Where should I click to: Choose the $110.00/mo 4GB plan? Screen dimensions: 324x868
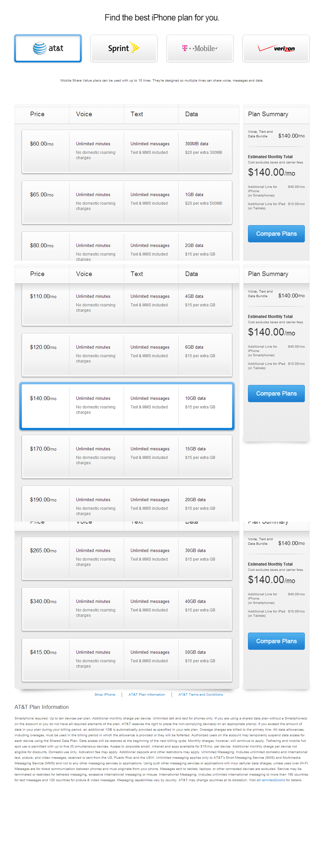127,305
